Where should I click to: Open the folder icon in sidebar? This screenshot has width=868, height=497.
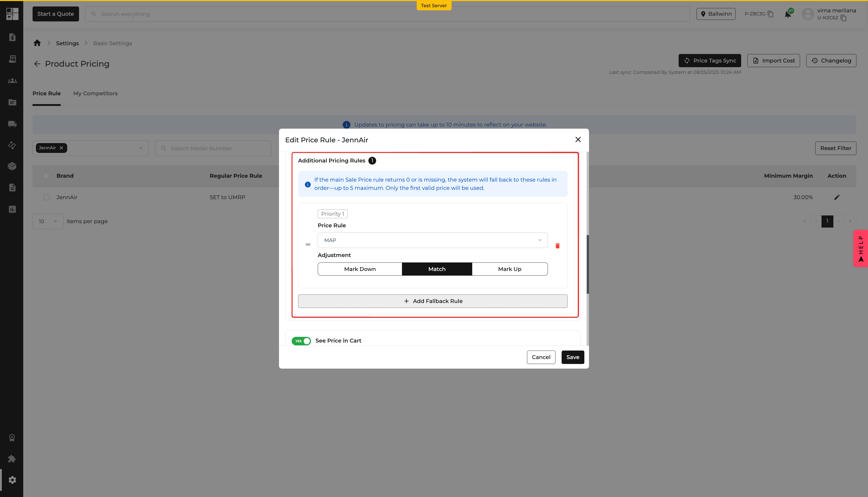(12, 102)
